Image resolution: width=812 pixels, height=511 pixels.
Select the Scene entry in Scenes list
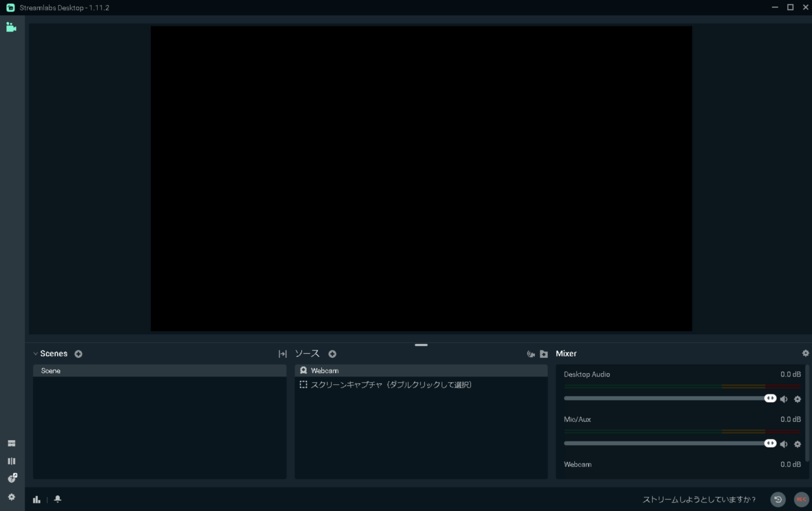tap(160, 370)
